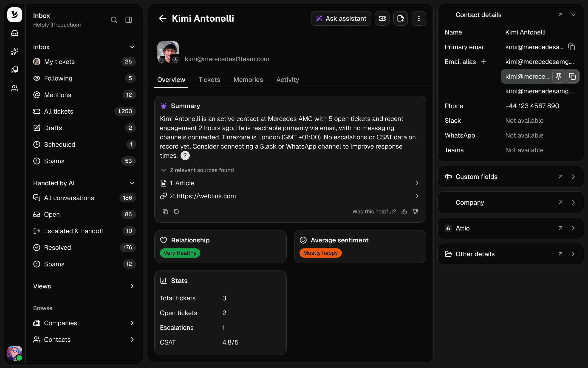Screen dimensions: 588x368
Task: Open source 1. Article
Action: (290, 183)
